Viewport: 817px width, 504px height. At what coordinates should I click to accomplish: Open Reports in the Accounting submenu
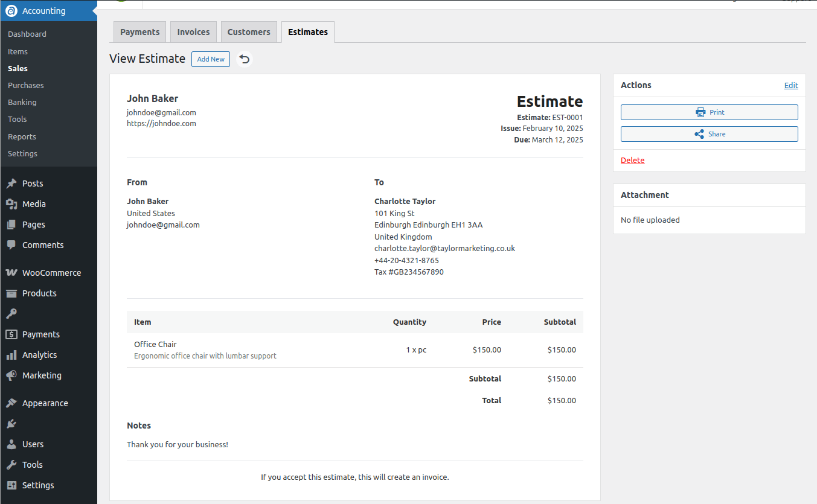click(22, 137)
